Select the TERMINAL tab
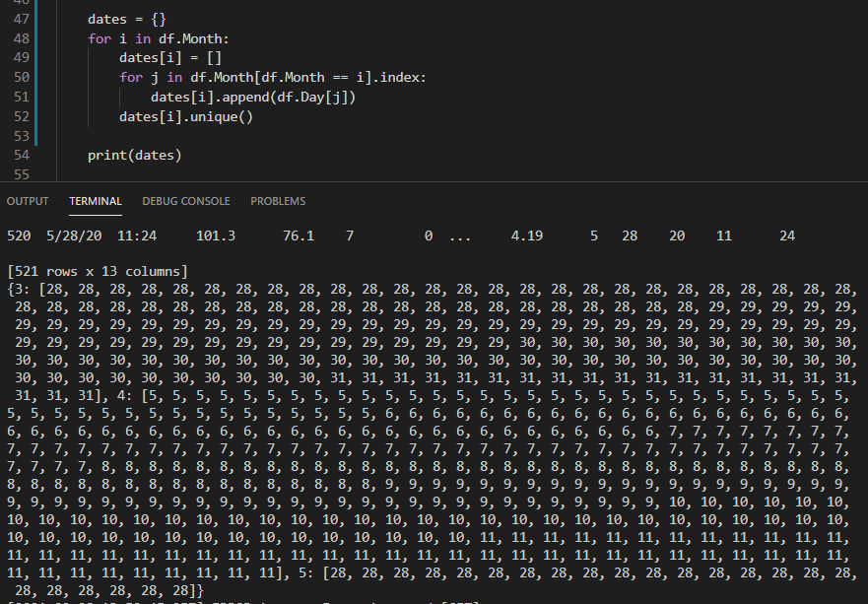 point(95,201)
